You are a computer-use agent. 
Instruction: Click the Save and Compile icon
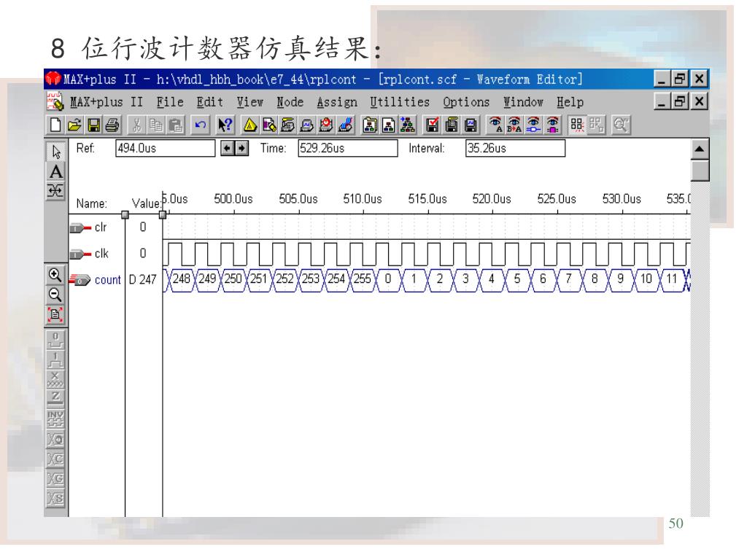point(452,125)
